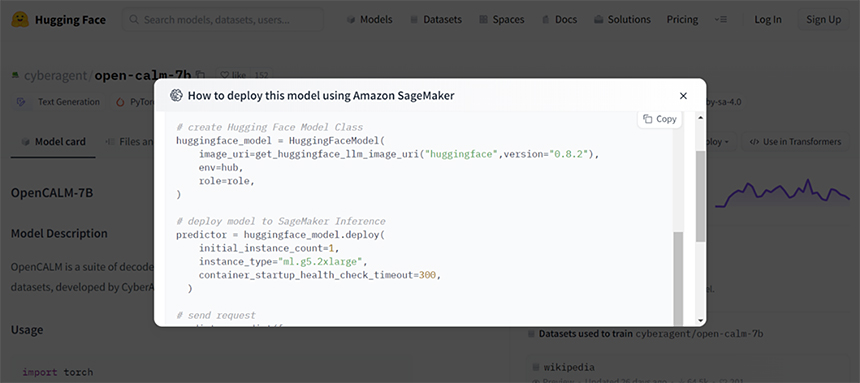Switch to the Model card tab
The height and width of the screenshot is (383, 860).
[53, 142]
